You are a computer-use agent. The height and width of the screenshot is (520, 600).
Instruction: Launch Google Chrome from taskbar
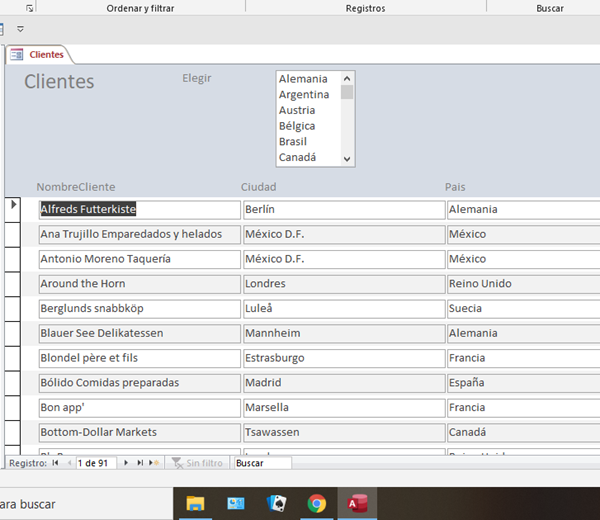[x=316, y=503]
